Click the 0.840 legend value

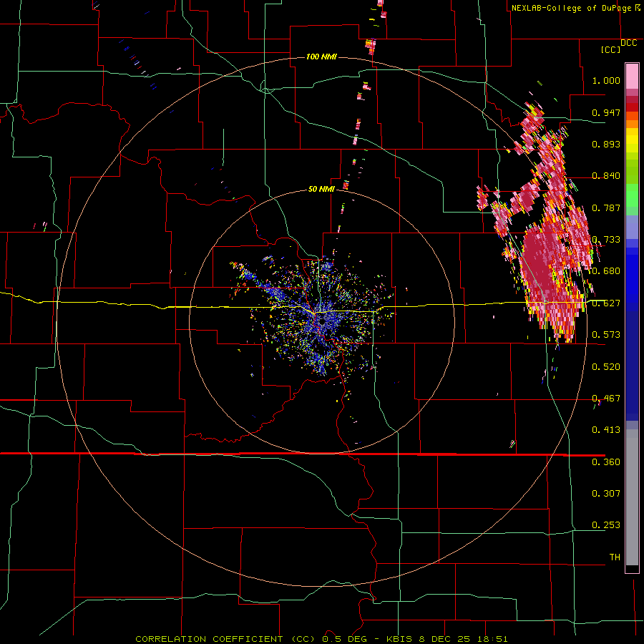[606, 176]
